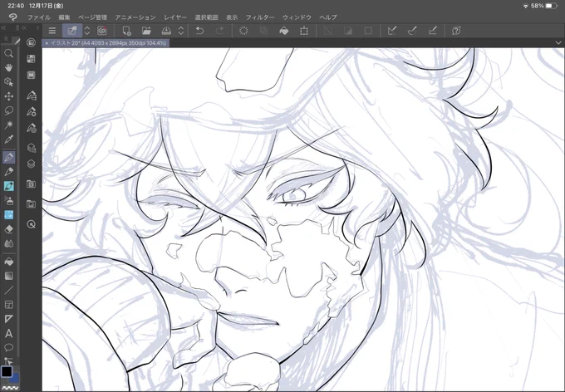
Task: Select the transparent color checker swatch
Action: point(11,388)
